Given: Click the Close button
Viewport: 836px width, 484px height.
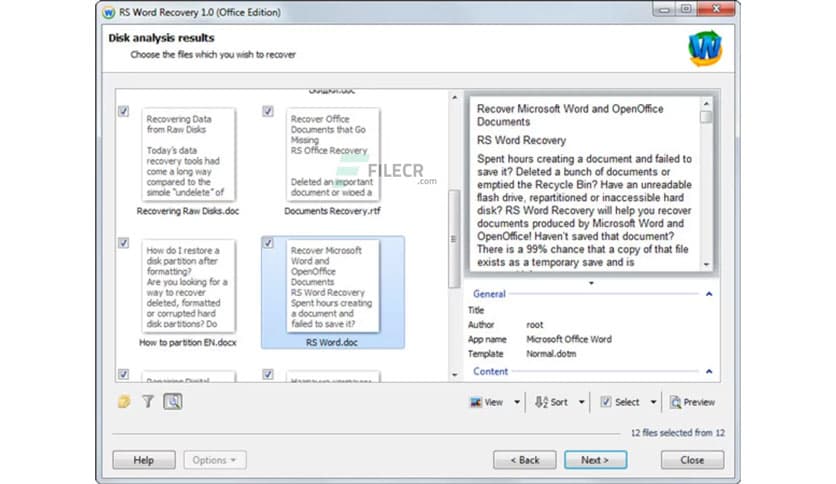Looking at the screenshot, I should point(692,459).
